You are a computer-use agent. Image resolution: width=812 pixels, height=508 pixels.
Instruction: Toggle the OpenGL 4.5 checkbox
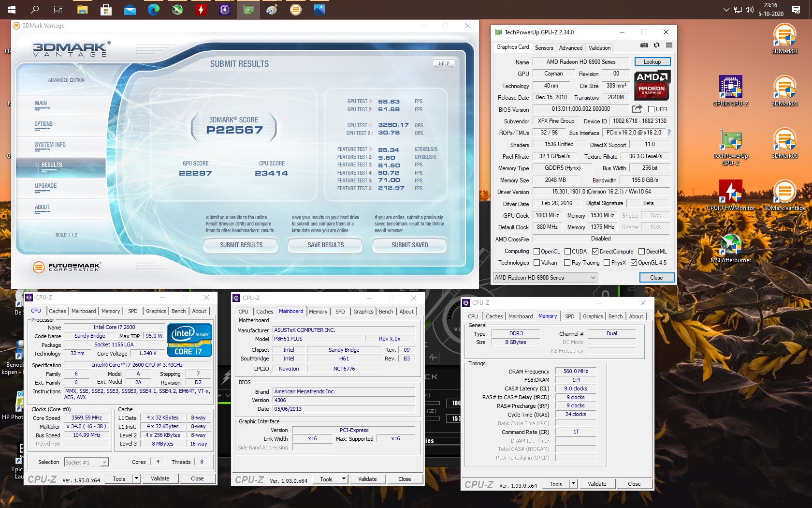[x=634, y=263]
